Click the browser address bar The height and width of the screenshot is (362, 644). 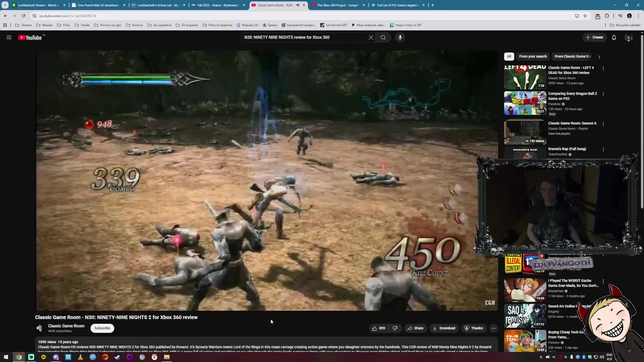[x=302, y=16]
